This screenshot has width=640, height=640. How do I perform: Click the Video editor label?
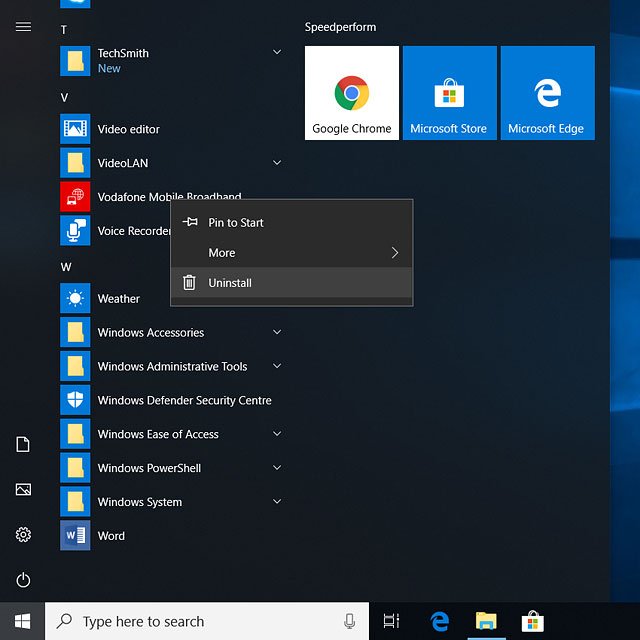129,129
